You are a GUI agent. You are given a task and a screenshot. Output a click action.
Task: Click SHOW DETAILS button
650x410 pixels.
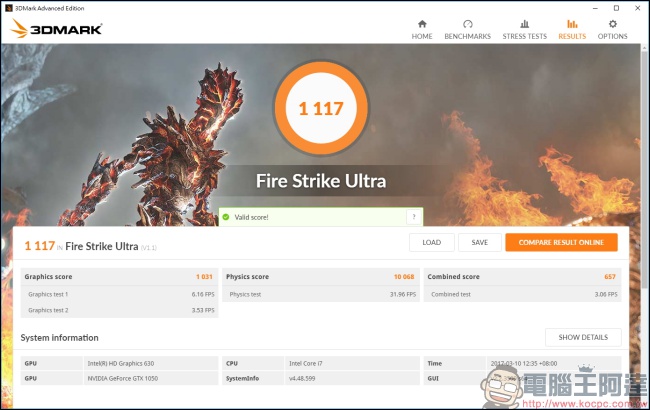[x=583, y=337]
